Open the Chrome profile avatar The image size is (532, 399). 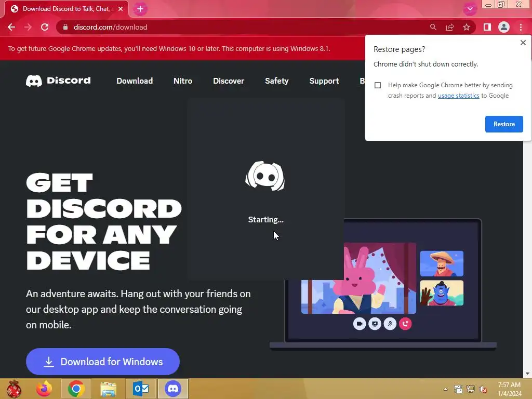coord(504,27)
